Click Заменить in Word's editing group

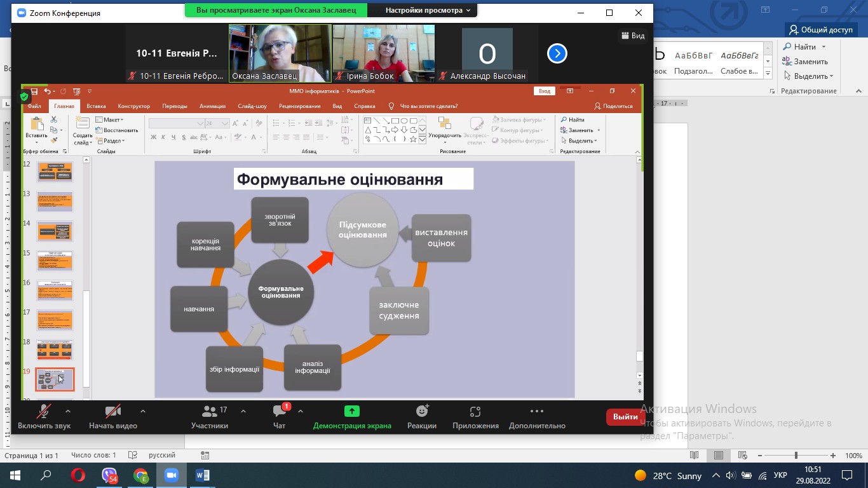pos(806,62)
